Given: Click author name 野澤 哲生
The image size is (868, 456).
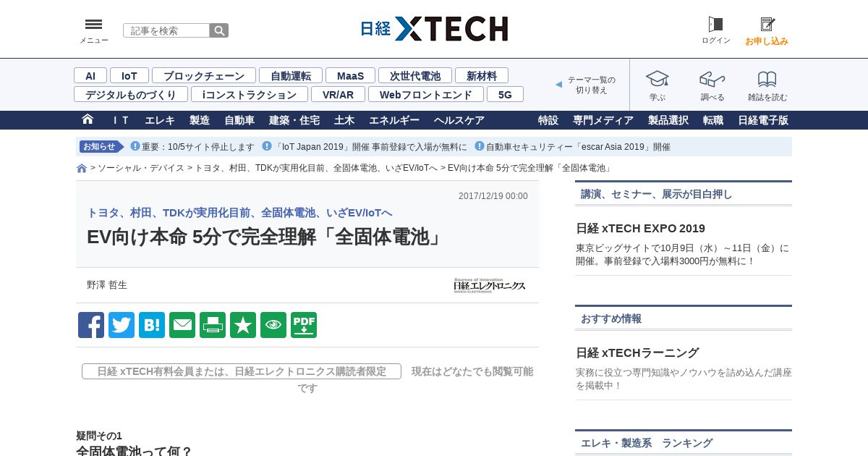Looking at the screenshot, I should [x=107, y=285].
